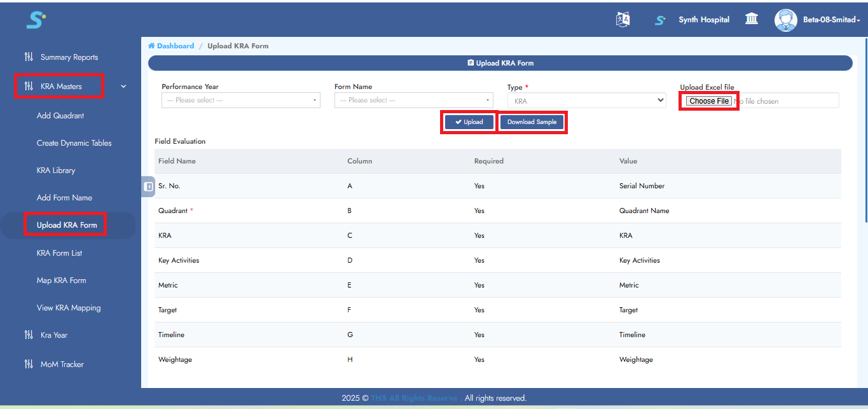The width and height of the screenshot is (868, 409).
Task: Open the Performance Year dropdown
Action: [x=240, y=100]
